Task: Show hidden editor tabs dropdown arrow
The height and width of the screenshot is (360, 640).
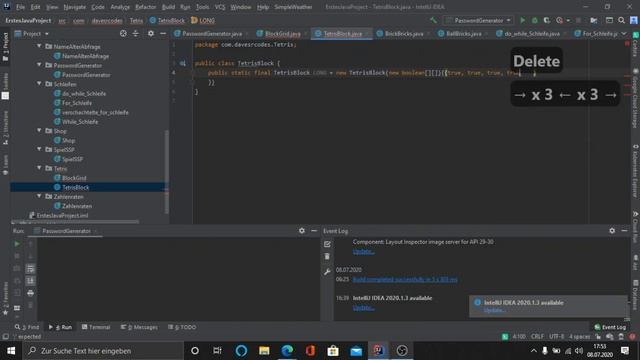Action: tap(624, 33)
